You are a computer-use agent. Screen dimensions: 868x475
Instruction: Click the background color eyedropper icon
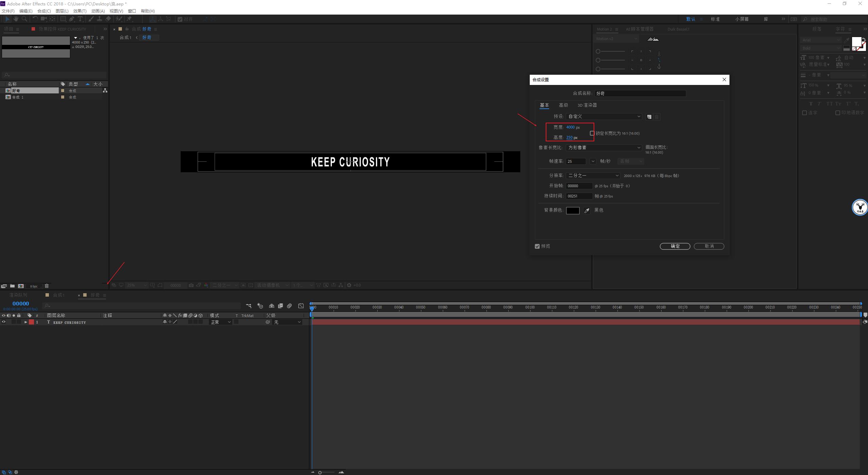tap(586, 211)
